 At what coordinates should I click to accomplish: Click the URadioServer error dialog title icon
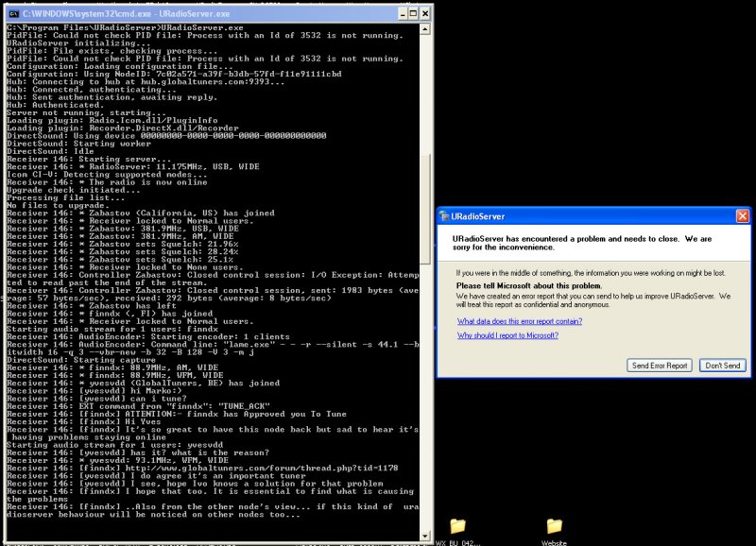[443, 216]
